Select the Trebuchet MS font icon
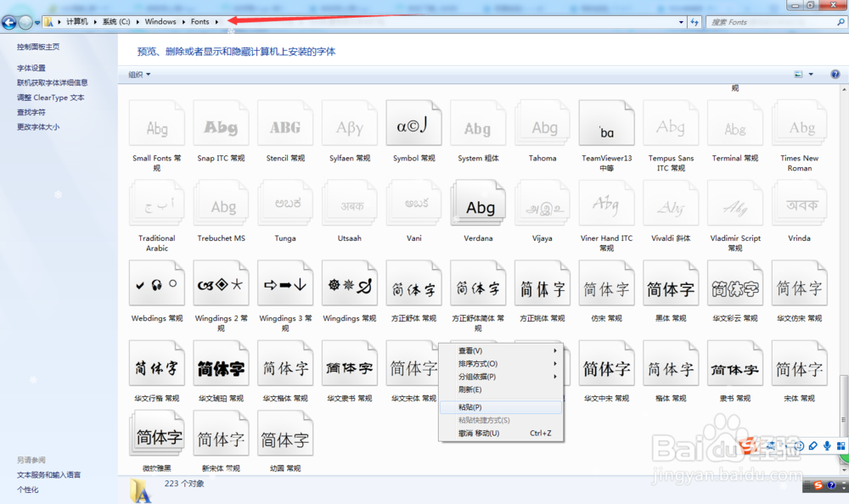Viewport: 849px width, 504px height. tap(221, 204)
